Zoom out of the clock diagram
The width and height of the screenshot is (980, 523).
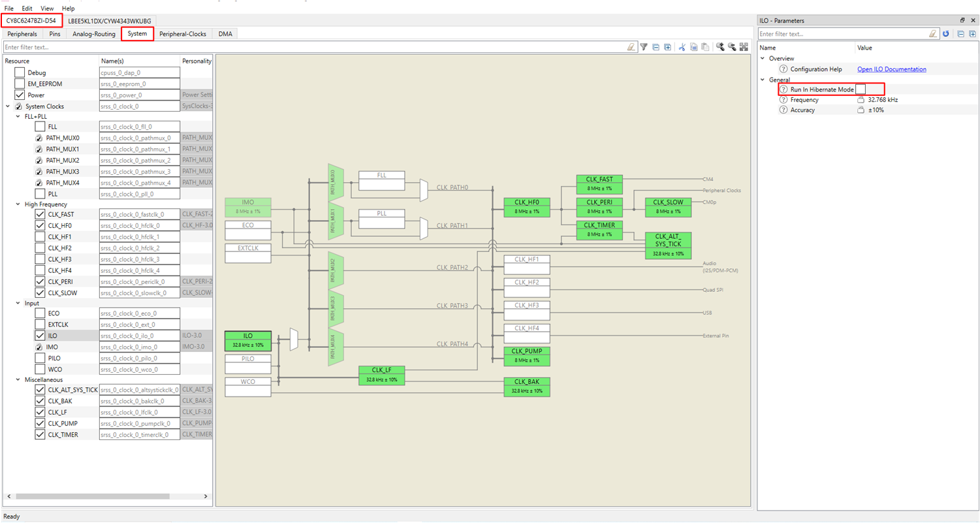click(732, 47)
